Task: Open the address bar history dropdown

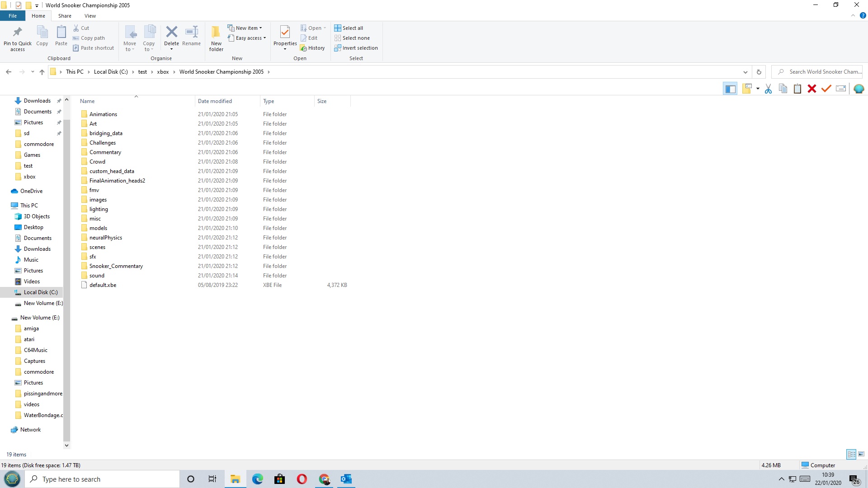Action: [745, 72]
